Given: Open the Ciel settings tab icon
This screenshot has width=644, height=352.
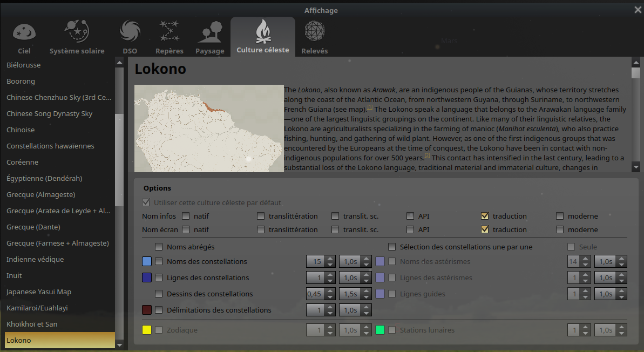Looking at the screenshot, I should point(24,32).
